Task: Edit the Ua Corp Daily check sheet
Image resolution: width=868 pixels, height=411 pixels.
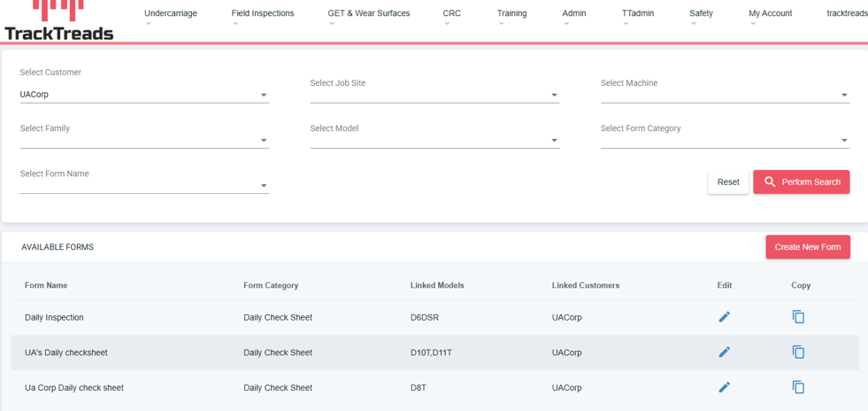Action: [x=724, y=387]
